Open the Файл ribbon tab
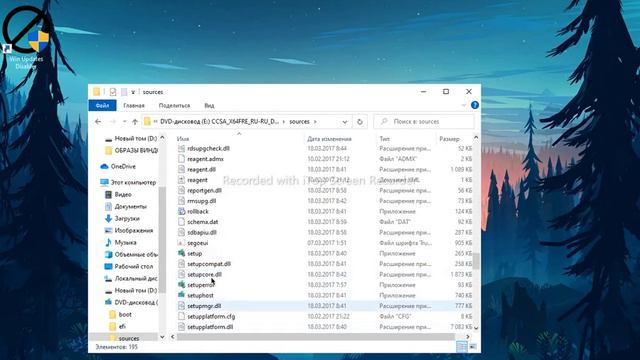 (x=102, y=105)
